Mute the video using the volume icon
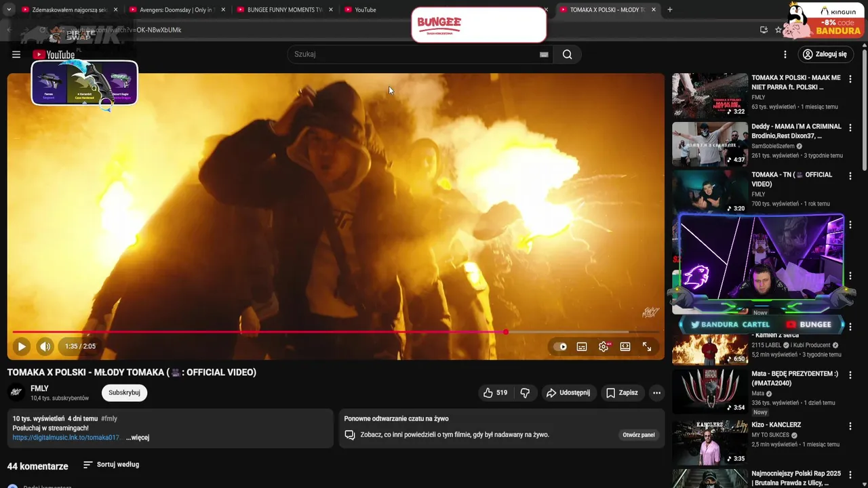This screenshot has height=488, width=868. click(45, 346)
